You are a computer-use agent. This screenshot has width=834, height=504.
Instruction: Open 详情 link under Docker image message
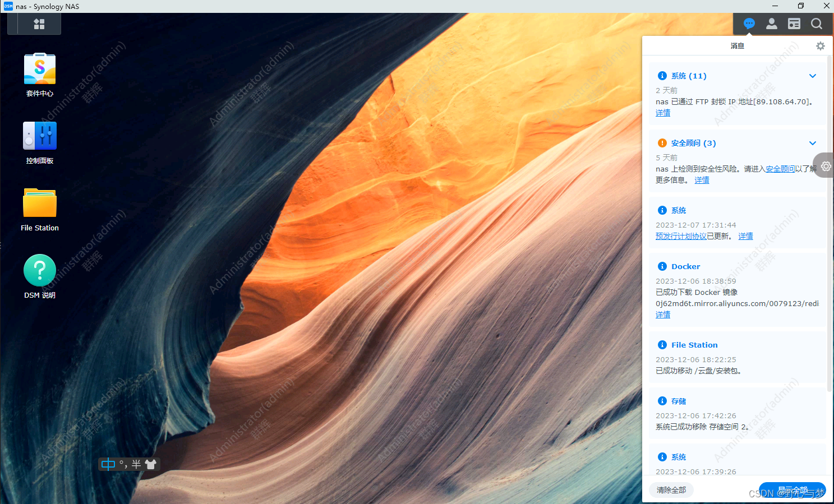point(663,315)
